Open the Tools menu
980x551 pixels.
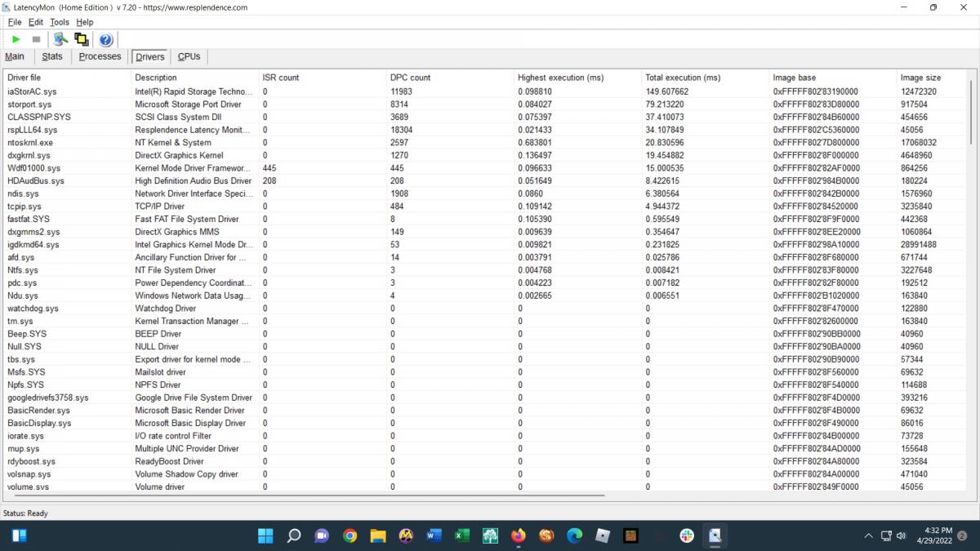60,22
